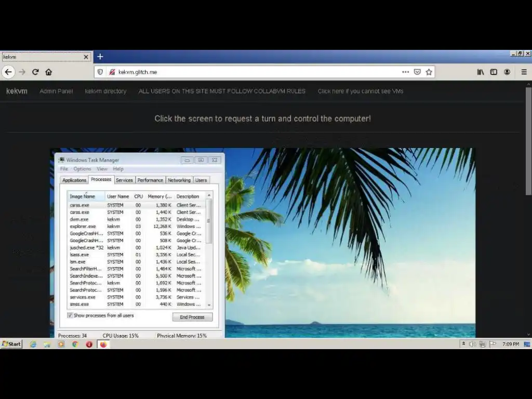532x399 pixels.
Task: Click the 7:09 PM clock
Action: coord(511,344)
